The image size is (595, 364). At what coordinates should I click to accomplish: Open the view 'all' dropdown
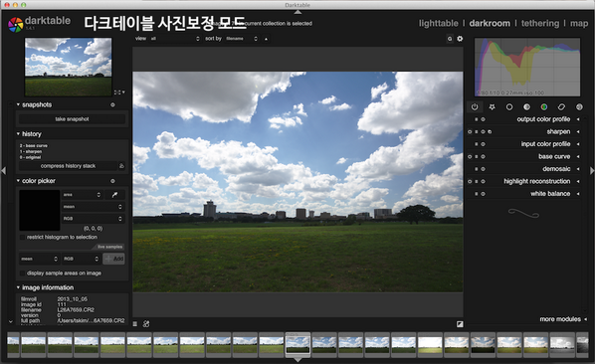click(x=174, y=39)
